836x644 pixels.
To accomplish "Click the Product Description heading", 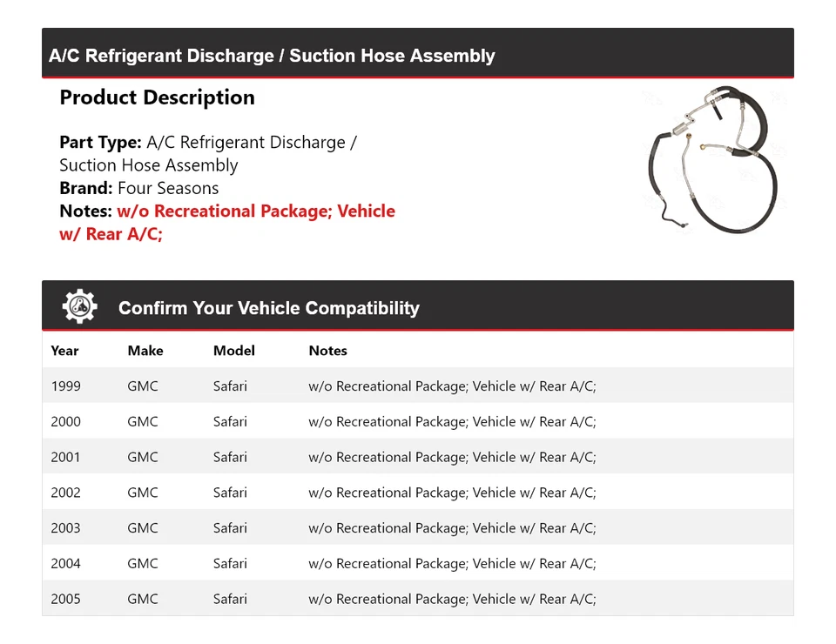I will [157, 97].
